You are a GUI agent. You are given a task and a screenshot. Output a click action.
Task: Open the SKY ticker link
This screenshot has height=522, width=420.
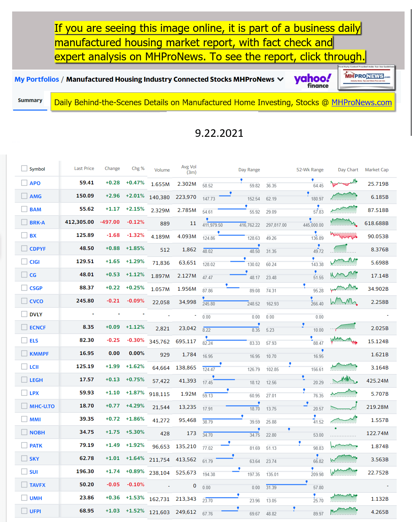coord(34,459)
